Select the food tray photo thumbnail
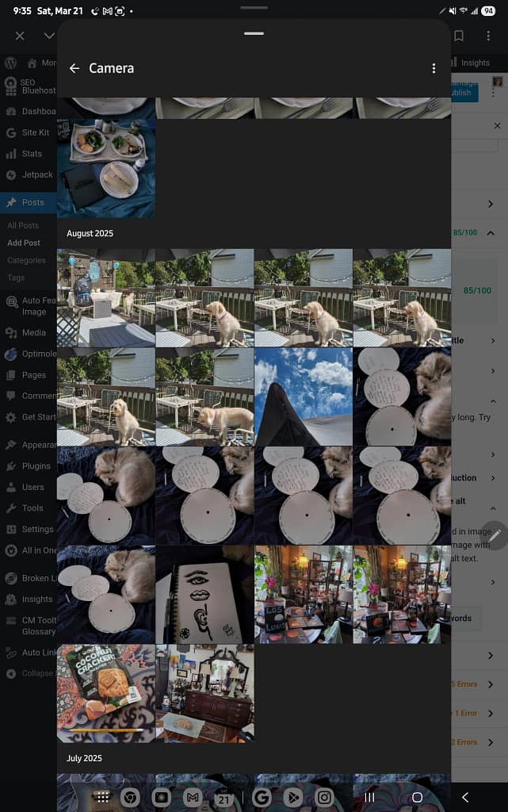The height and width of the screenshot is (812, 508). (106, 168)
